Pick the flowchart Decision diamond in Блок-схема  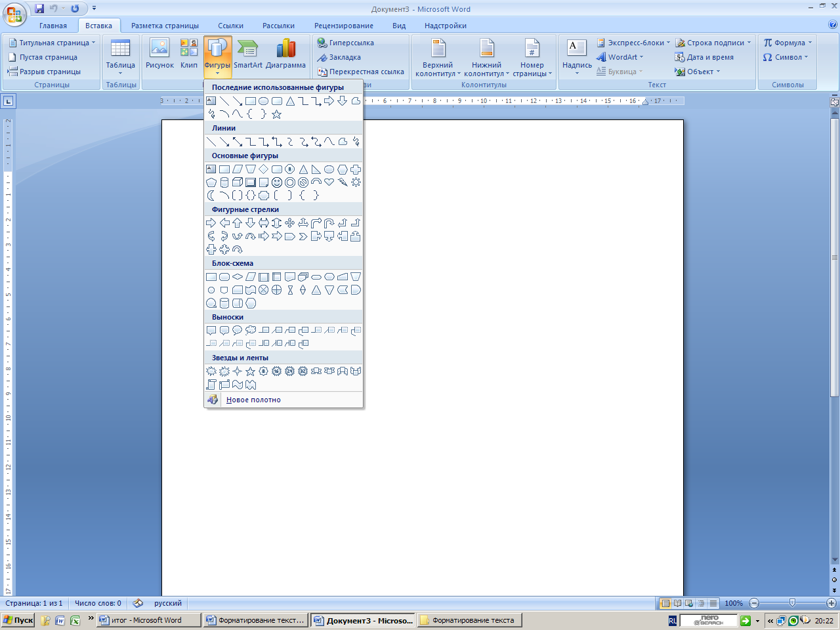[x=238, y=277]
